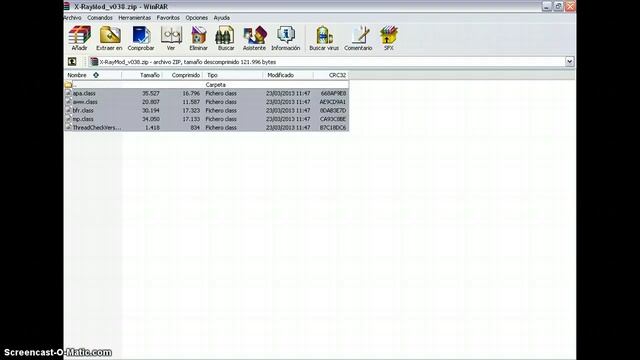
Task: Click the up one level icon
Action: coord(72,62)
